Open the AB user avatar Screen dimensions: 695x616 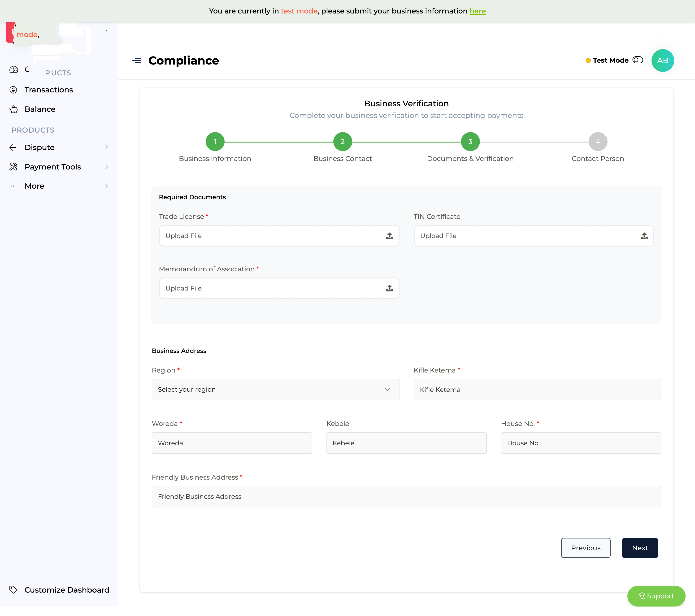tap(662, 61)
